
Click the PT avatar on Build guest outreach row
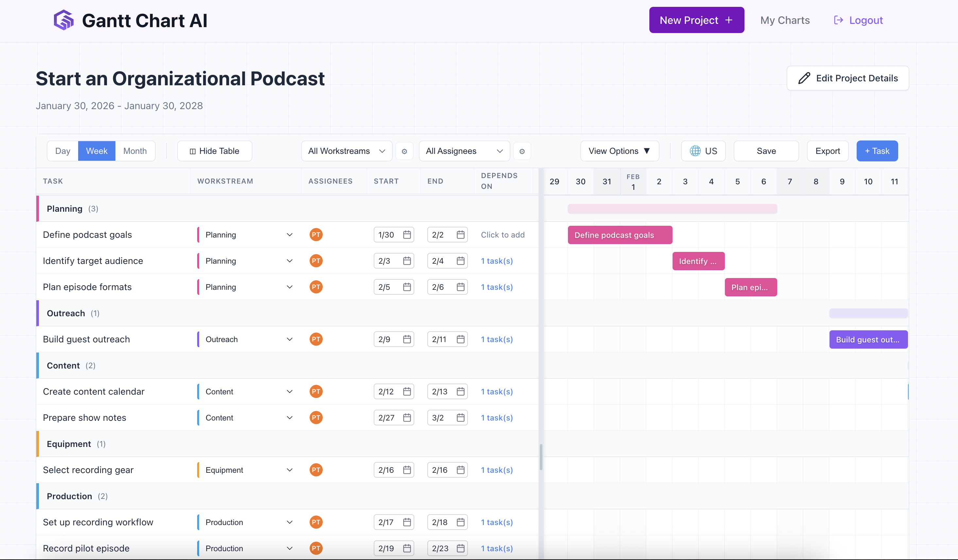[316, 339]
